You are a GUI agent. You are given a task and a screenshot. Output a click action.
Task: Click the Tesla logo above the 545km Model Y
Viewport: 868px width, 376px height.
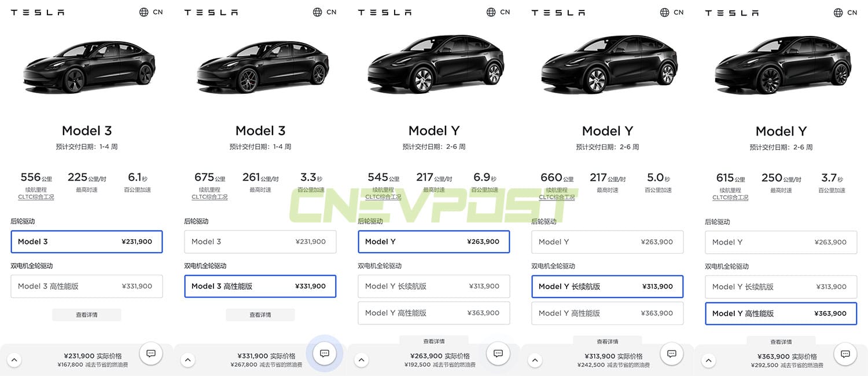384,12
